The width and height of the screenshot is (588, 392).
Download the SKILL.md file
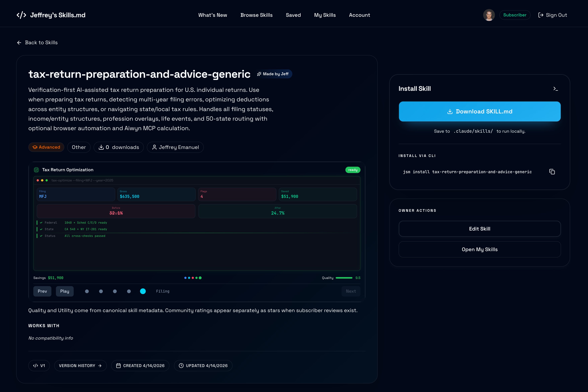point(479,112)
